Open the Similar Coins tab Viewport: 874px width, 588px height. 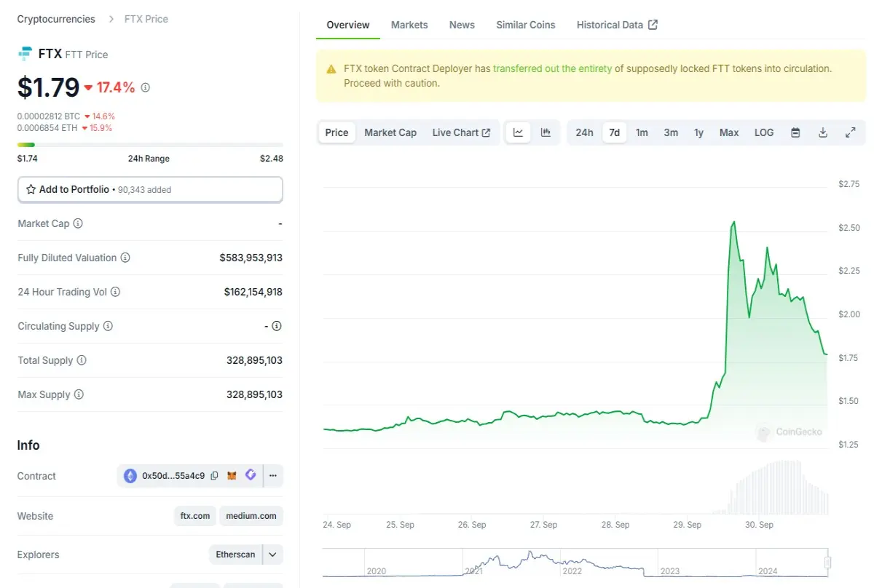pos(526,25)
